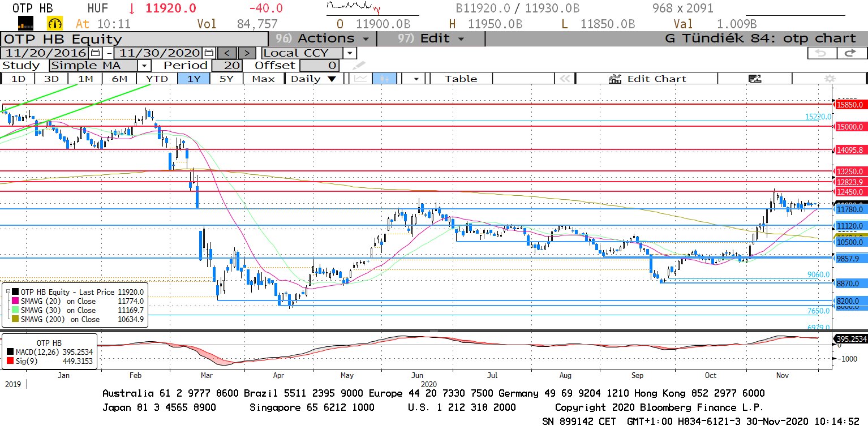Click the MACD value label 395.2534
This screenshot has height=438, width=868.
pos(850,338)
